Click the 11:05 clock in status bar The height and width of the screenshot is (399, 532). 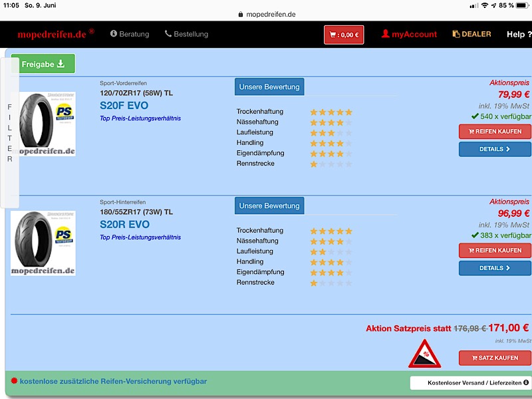tap(11, 5)
